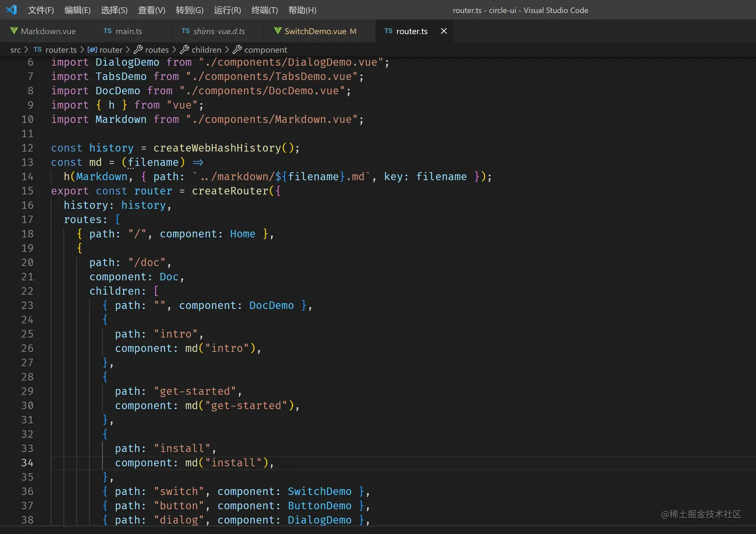Open the 查看(V) menu
Image resolution: width=756 pixels, height=534 pixels.
(x=151, y=10)
